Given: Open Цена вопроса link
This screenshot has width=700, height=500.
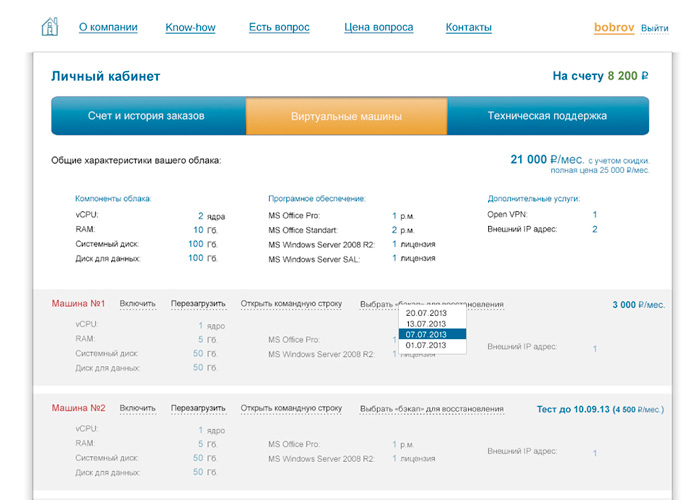Looking at the screenshot, I should pos(379,27).
